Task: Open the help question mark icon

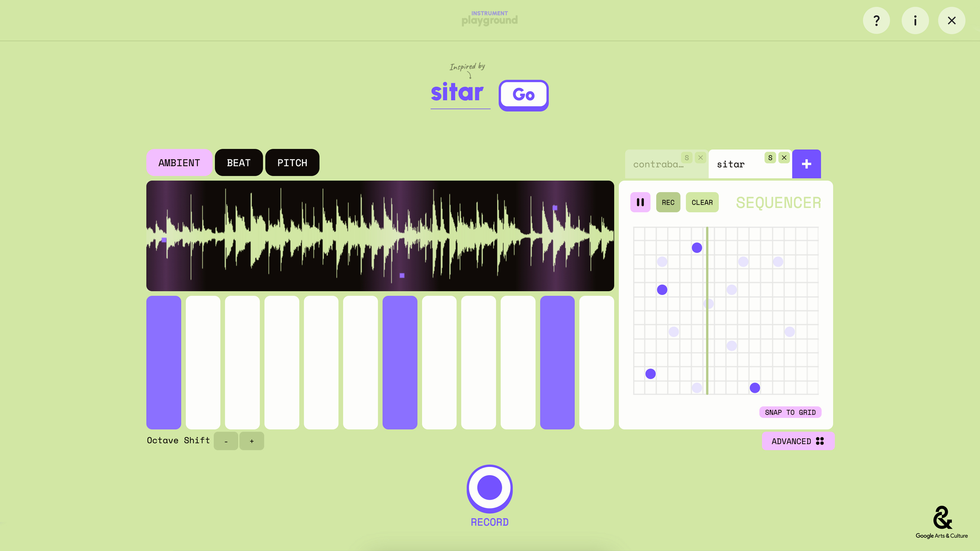Action: click(x=876, y=20)
